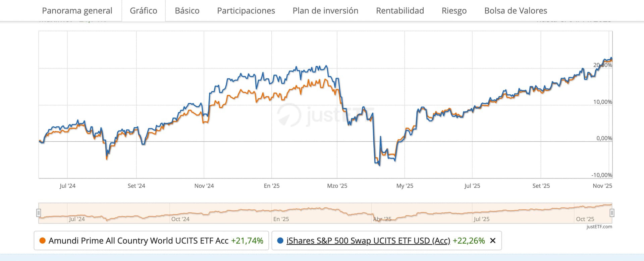The width and height of the screenshot is (644, 261).
Task: Go to the Básico tab
Action: tap(187, 11)
